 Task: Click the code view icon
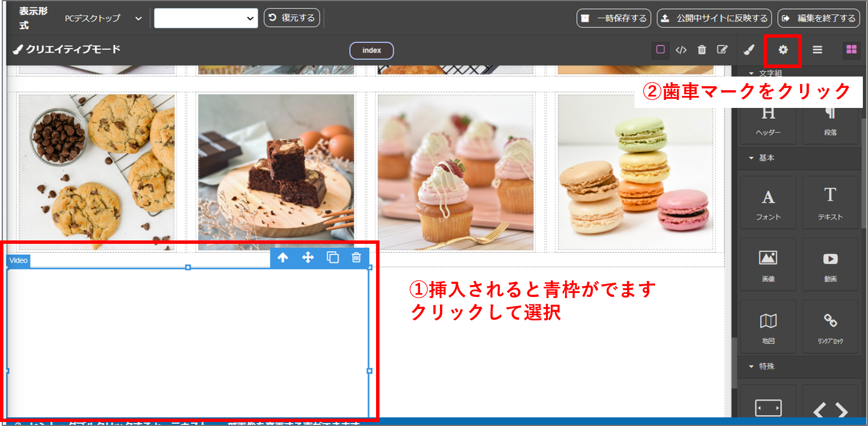click(x=681, y=50)
